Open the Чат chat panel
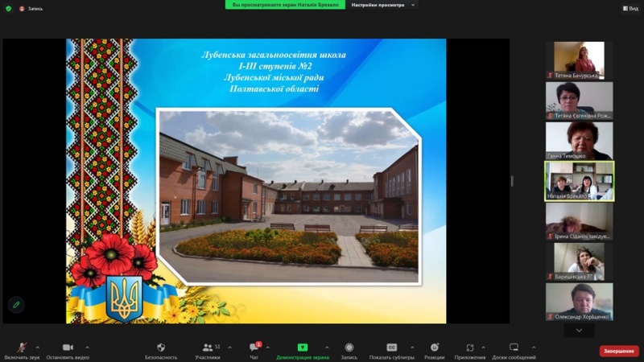644x362 pixels. 254,348
